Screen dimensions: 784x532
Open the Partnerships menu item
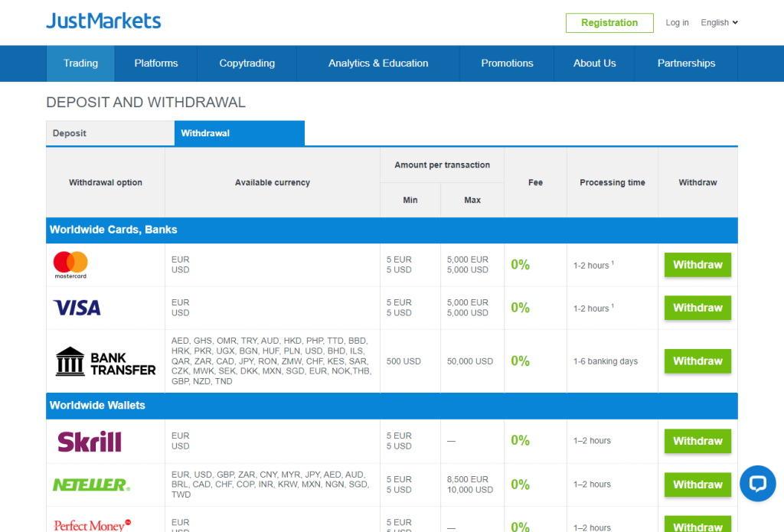(686, 64)
